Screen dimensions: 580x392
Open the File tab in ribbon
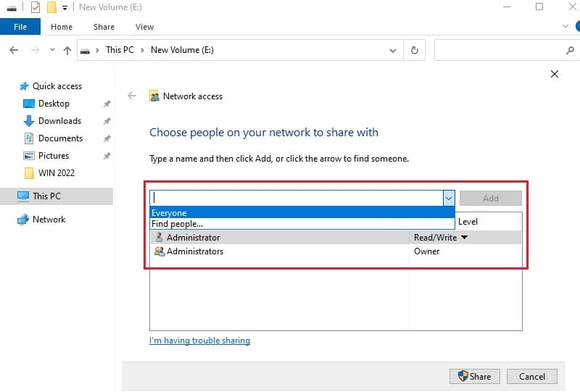point(20,27)
